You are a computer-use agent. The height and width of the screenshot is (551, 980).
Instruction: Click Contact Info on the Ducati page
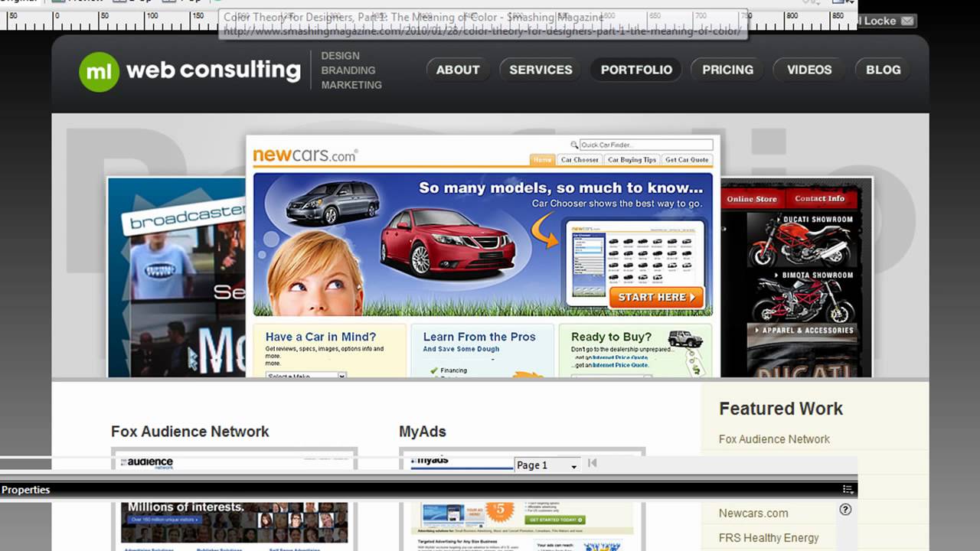coord(819,198)
